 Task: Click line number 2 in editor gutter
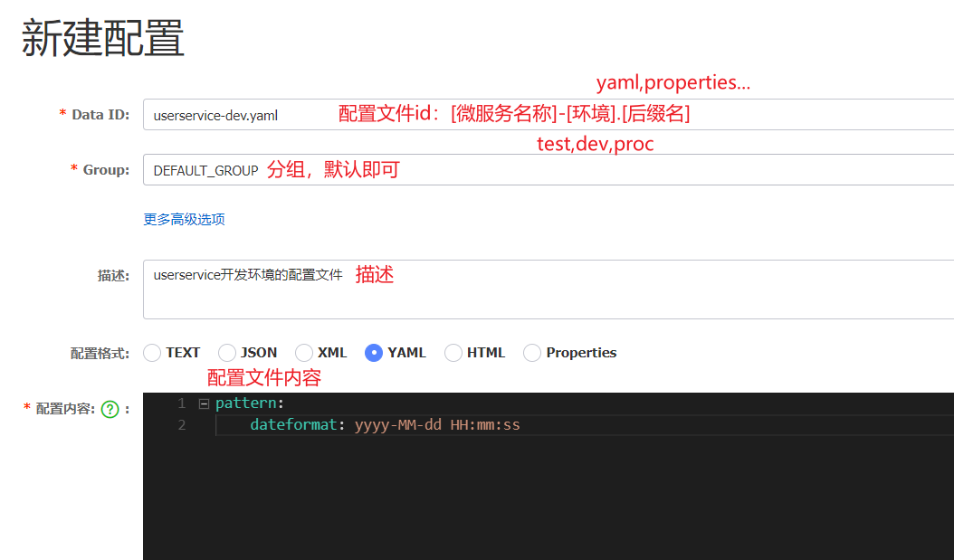click(x=182, y=424)
